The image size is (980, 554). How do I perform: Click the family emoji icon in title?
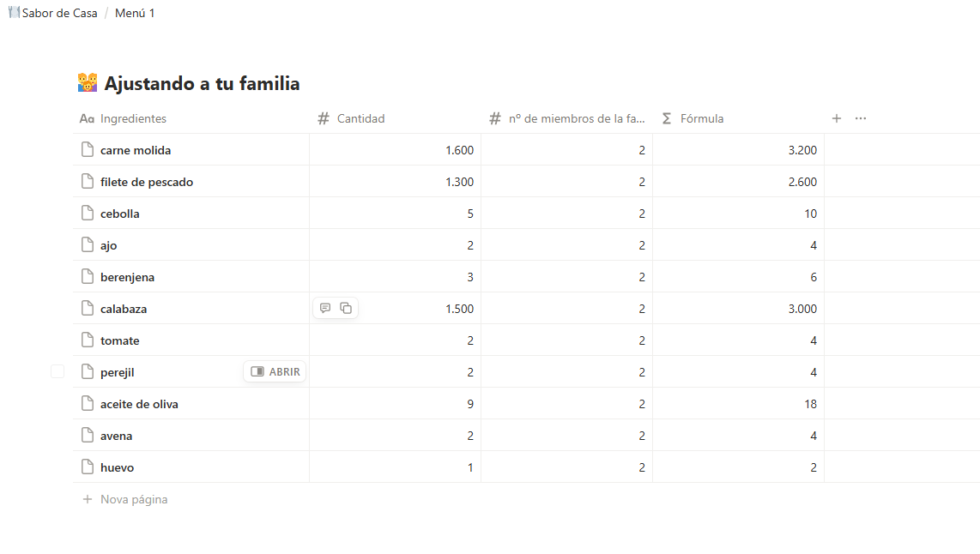(x=87, y=83)
